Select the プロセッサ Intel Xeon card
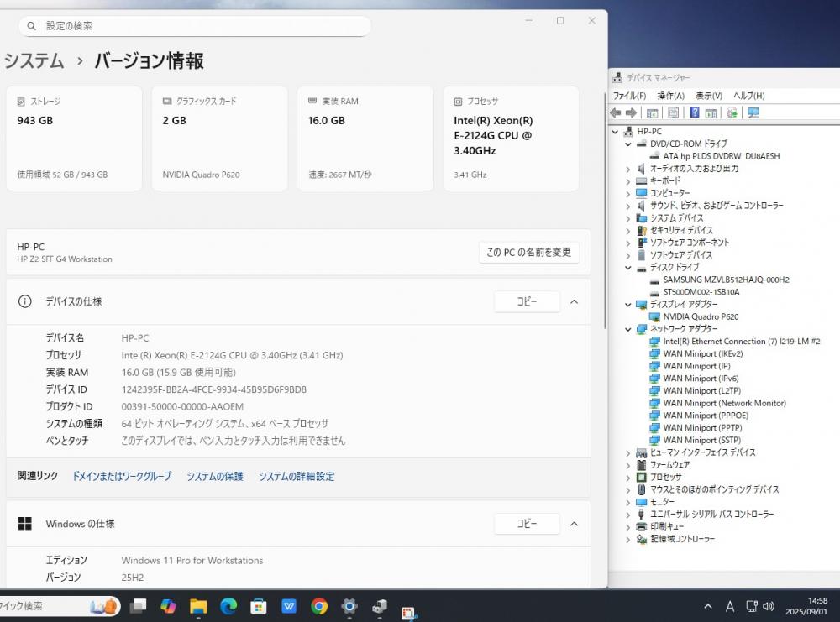The width and height of the screenshot is (840, 622). pyautogui.click(x=511, y=139)
